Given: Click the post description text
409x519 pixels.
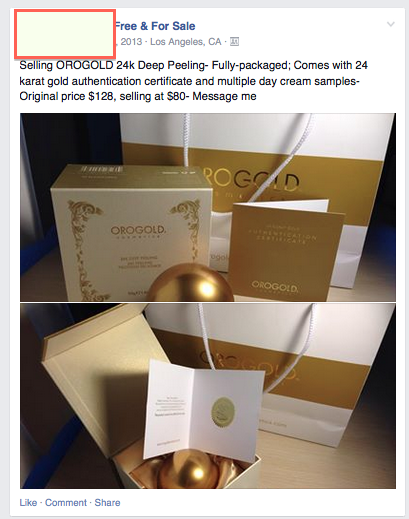Looking at the screenshot, I should pyautogui.click(x=193, y=81).
